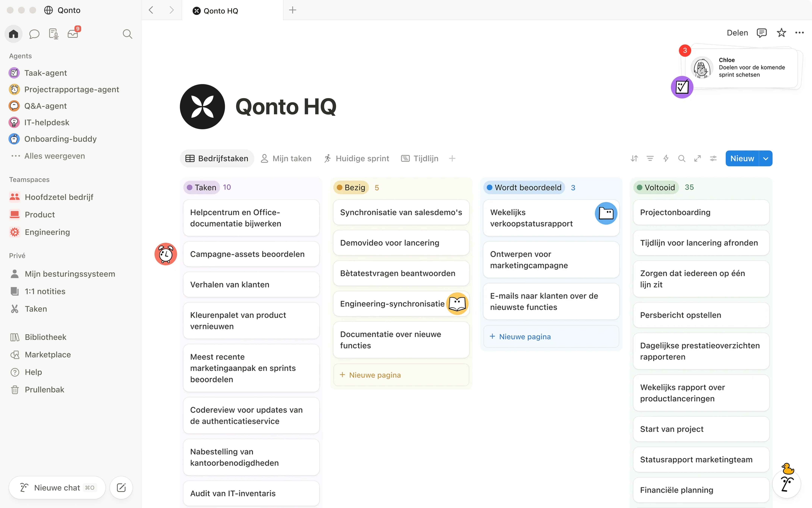Viewport: 812px width, 508px height.
Task: Click the sort arrows icon in toolbar
Action: tap(634, 158)
